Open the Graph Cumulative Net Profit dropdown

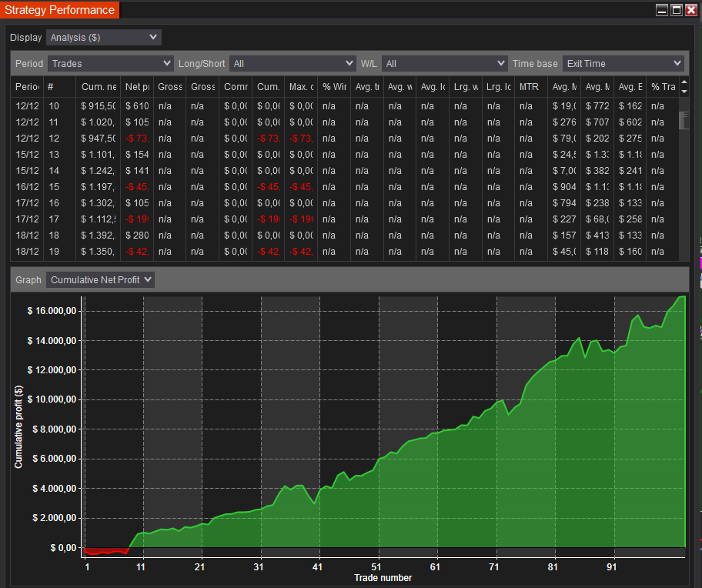coord(100,279)
